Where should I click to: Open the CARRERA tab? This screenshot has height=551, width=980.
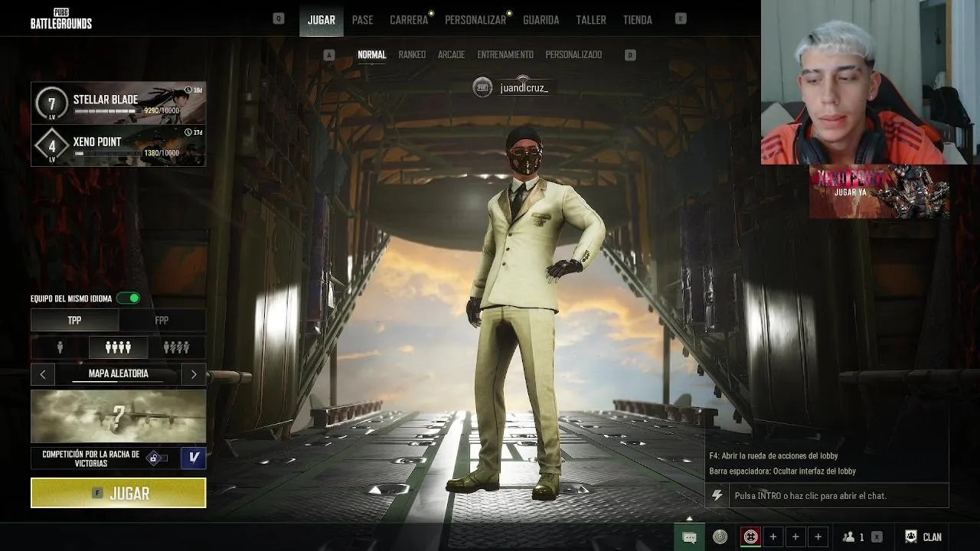coord(409,20)
